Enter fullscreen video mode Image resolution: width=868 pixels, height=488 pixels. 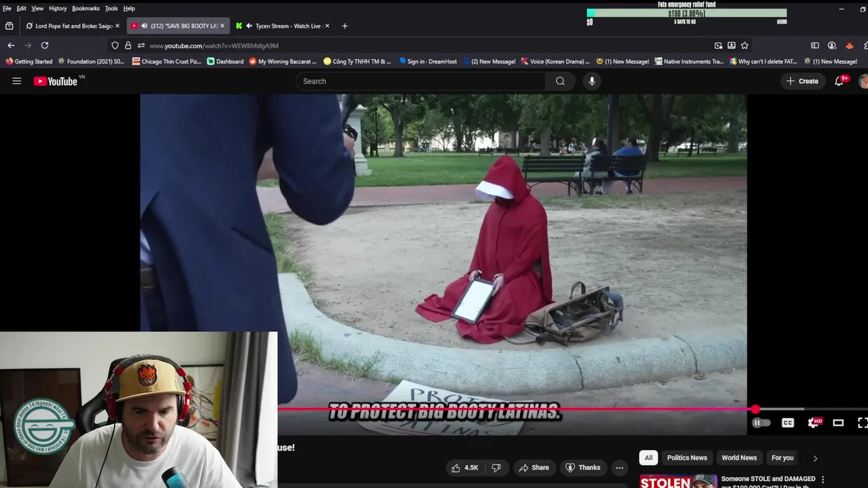pyautogui.click(x=862, y=423)
